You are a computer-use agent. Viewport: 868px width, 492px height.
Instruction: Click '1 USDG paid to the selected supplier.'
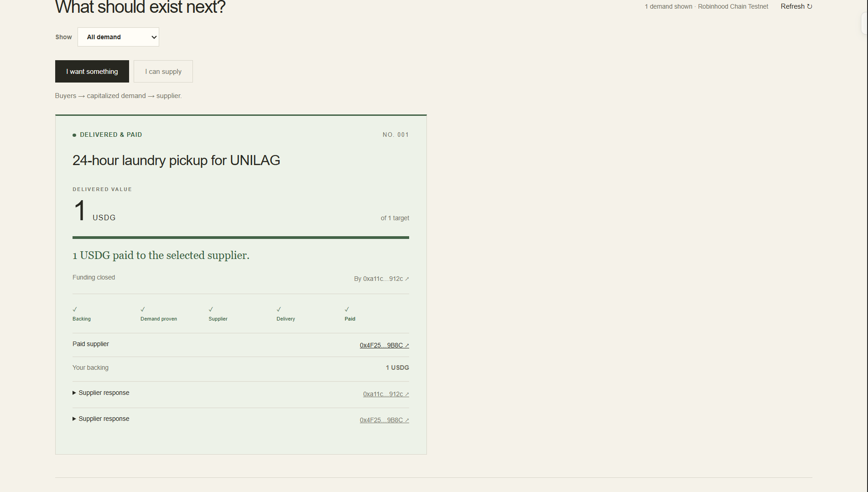coord(161,255)
